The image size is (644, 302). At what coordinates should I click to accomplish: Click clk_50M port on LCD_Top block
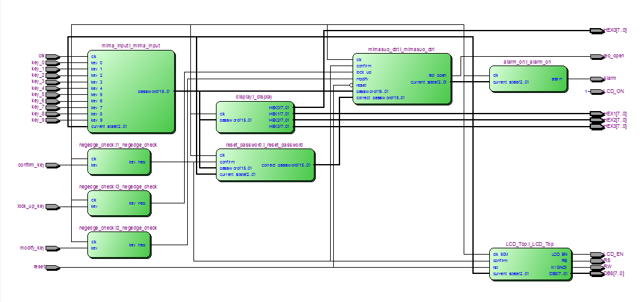point(500,255)
